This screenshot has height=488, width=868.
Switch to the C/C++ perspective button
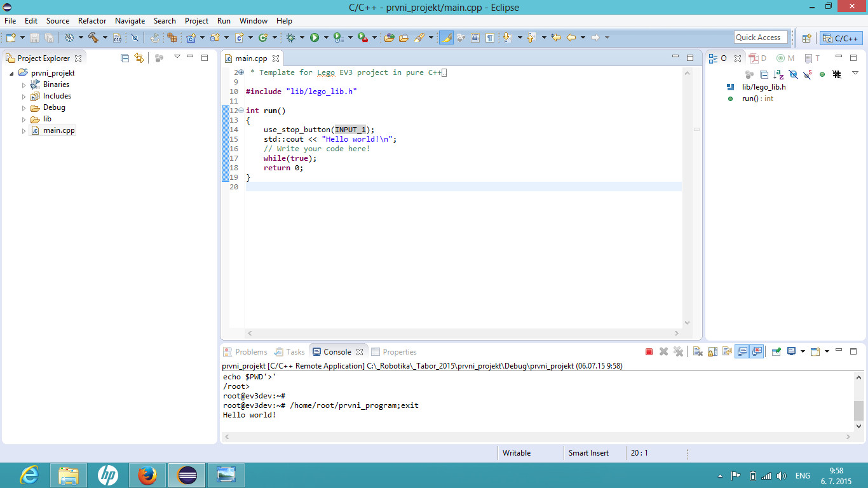click(x=841, y=38)
